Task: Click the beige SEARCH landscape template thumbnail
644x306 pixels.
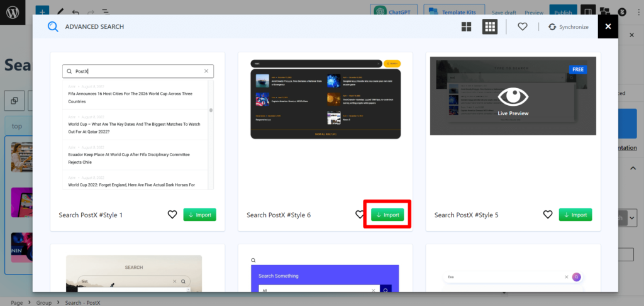Action: (x=134, y=273)
